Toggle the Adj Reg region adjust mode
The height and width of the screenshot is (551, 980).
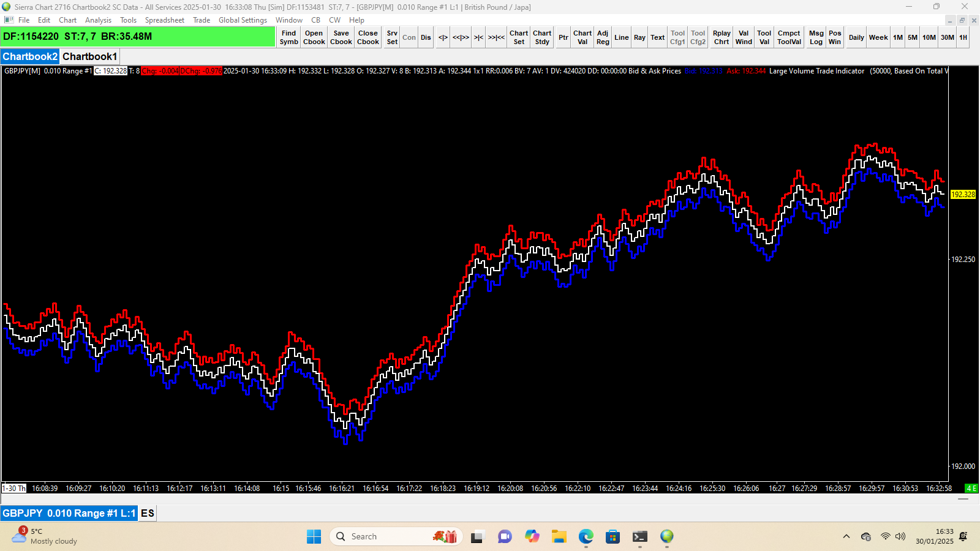[x=603, y=37]
